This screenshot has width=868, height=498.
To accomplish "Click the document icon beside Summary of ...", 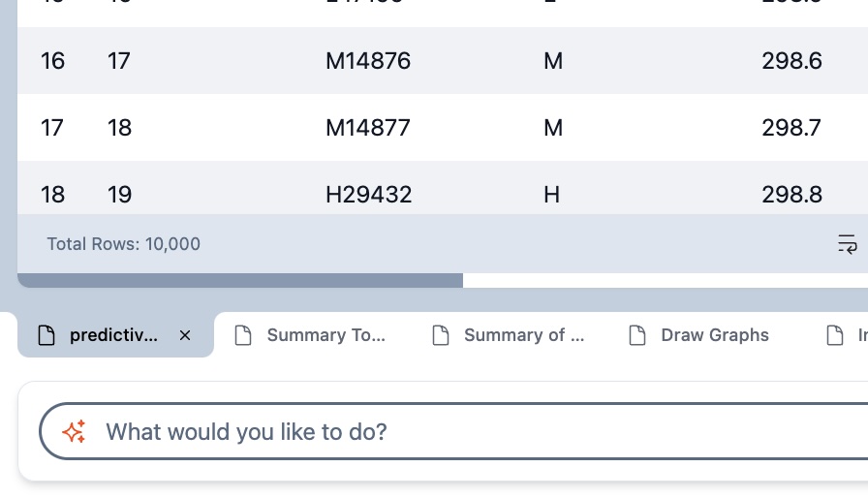I will click(441, 335).
